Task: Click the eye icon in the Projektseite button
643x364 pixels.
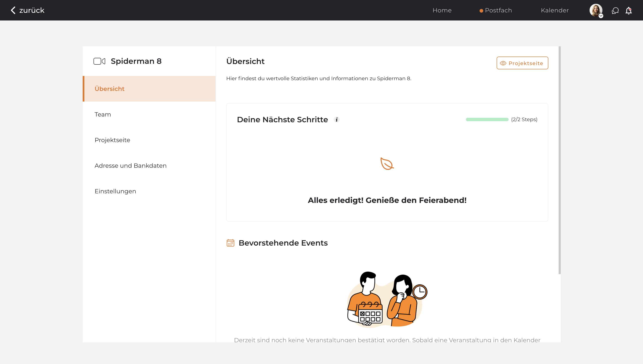Action: pyautogui.click(x=503, y=63)
